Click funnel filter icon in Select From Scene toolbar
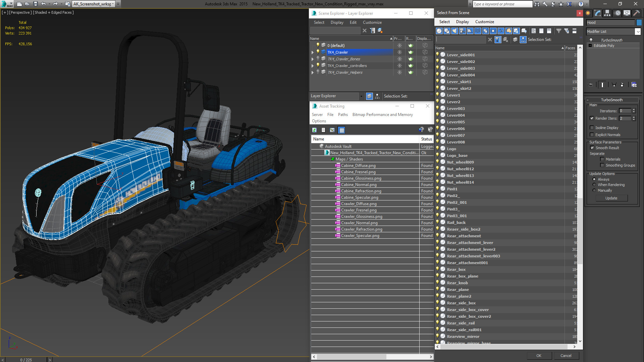Viewport: 644px width, 362px height. click(x=559, y=31)
